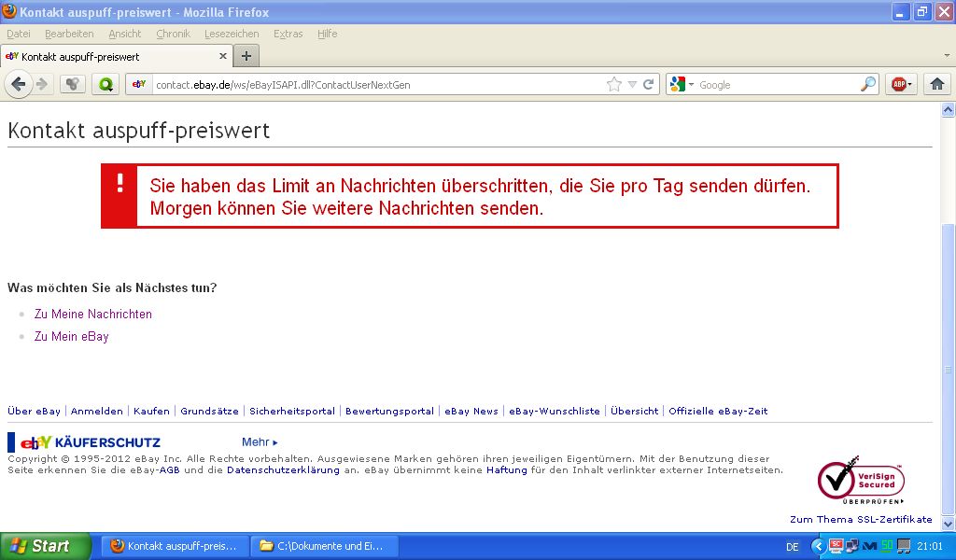Viewport: 956px width, 560px height.
Task: Open the Lesezeichen menu
Action: click(232, 34)
